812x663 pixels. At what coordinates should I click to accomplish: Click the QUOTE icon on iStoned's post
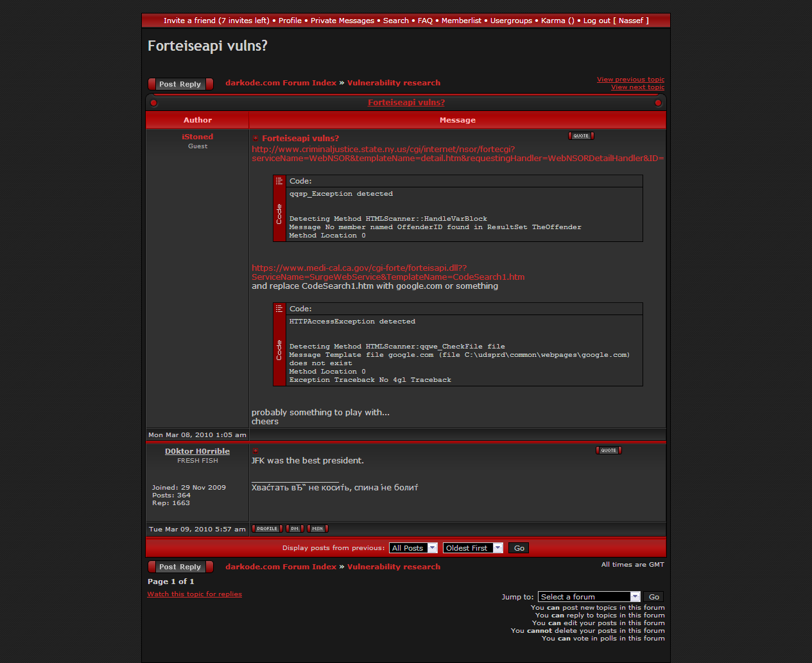click(581, 136)
